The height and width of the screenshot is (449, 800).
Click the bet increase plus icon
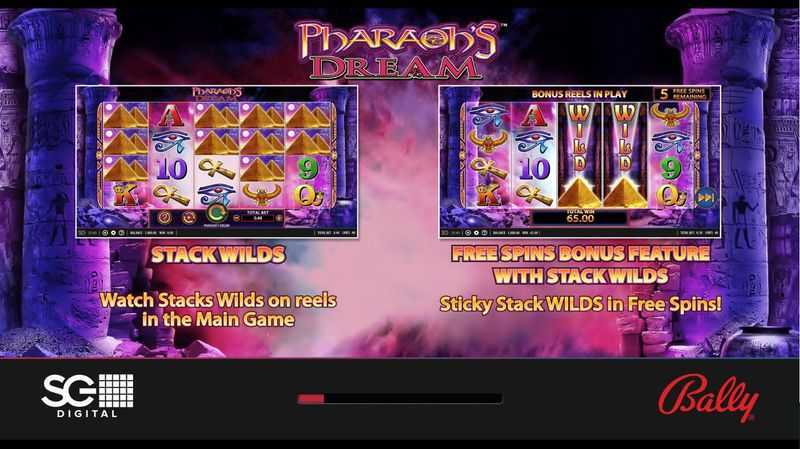click(279, 218)
